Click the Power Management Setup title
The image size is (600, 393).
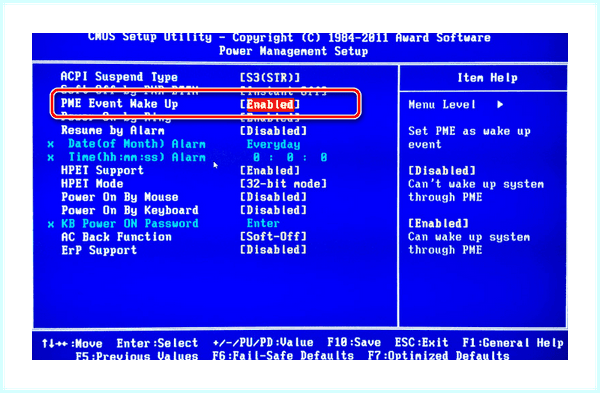tap(293, 51)
